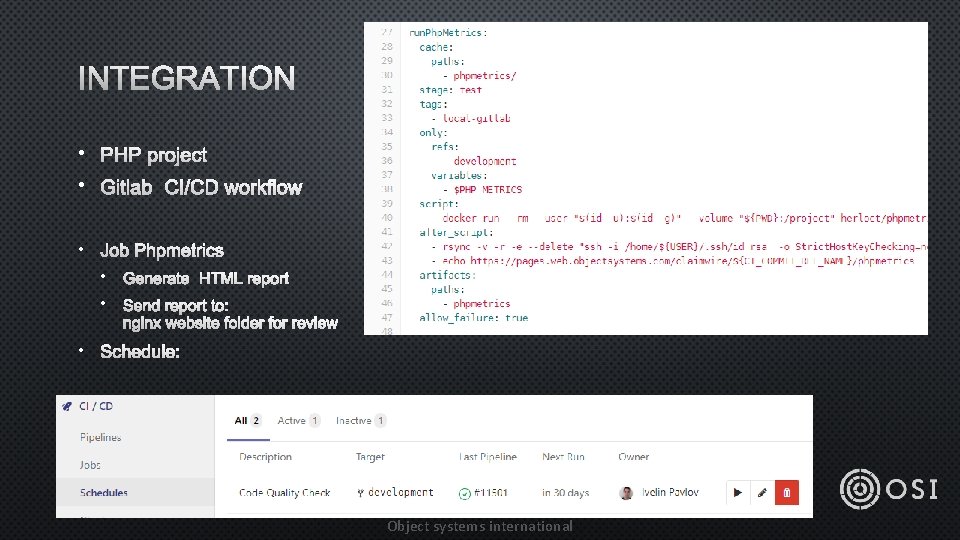Click the 'Gitlab CI/CD workflow' bullet
Image resolution: width=960 pixels, height=540 pixels.
[x=201, y=187]
